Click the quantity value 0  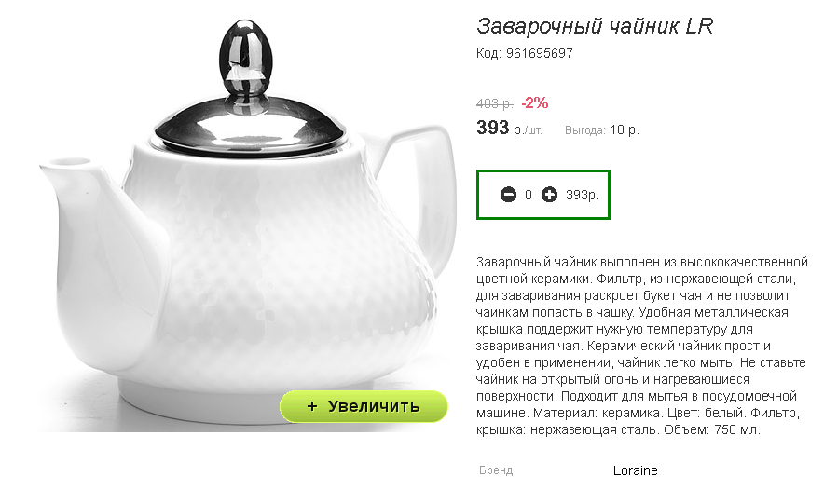pos(529,195)
